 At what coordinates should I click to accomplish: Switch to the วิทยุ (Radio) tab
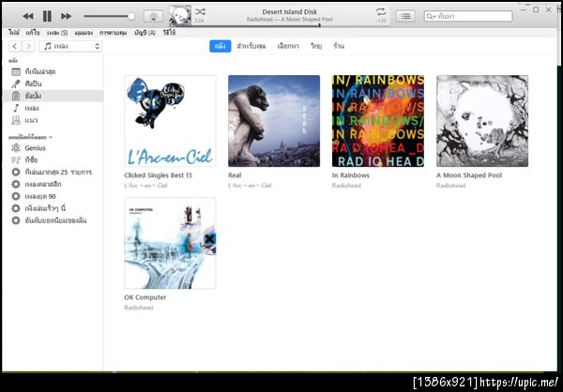click(316, 46)
